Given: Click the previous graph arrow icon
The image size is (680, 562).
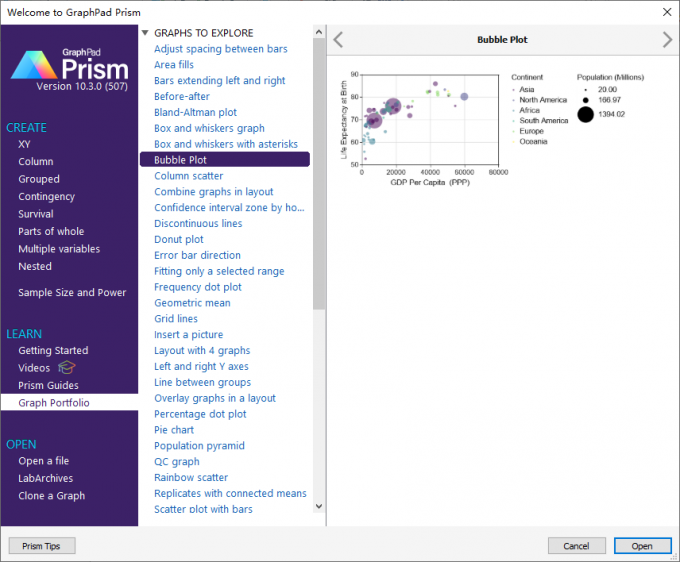Looking at the screenshot, I should click(338, 40).
